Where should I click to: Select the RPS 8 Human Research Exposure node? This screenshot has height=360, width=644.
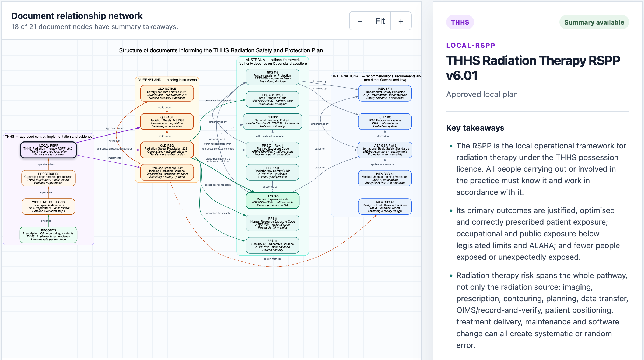(x=272, y=223)
